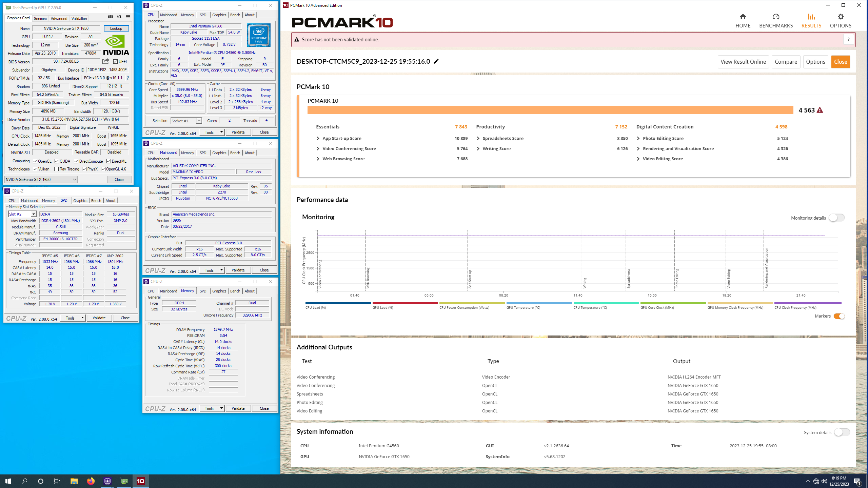868x488 pixels.
Task: Open taskbar Search icon
Action: [x=24, y=481]
